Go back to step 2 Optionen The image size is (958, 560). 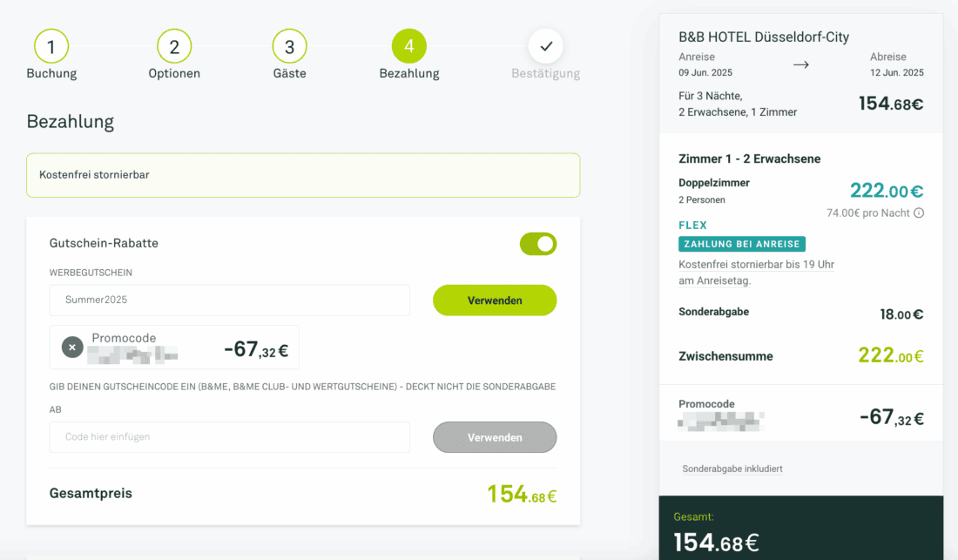click(174, 47)
